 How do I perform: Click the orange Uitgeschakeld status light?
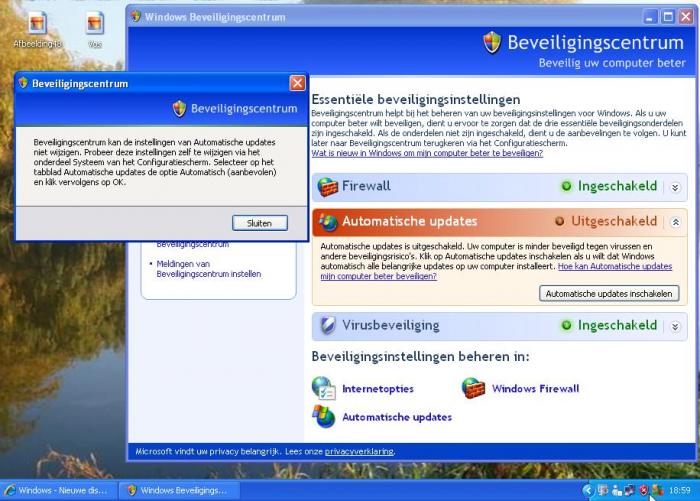[559, 221]
